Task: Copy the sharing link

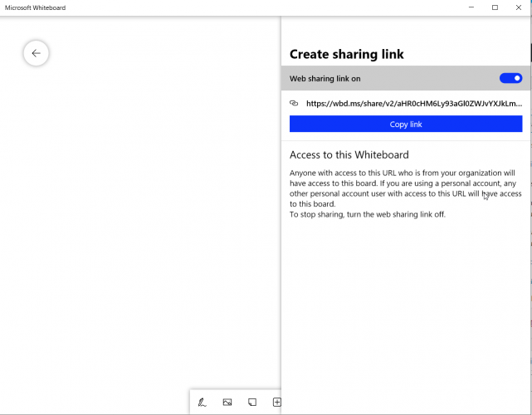Action: 406,124
